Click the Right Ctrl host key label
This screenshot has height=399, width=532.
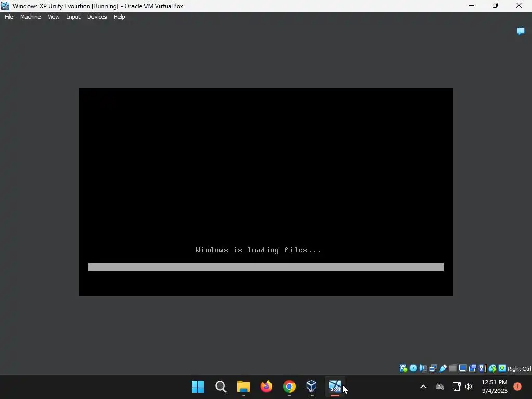519,369
